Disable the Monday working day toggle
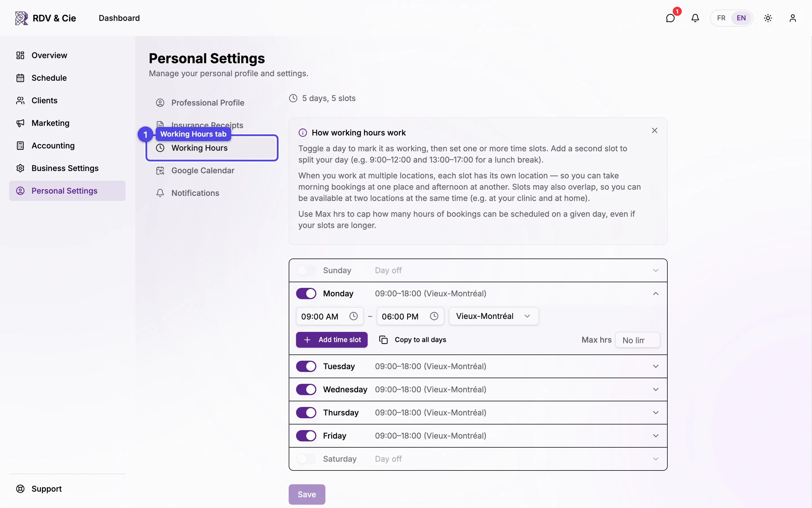Viewport: 812px width, 508px height. (x=306, y=293)
